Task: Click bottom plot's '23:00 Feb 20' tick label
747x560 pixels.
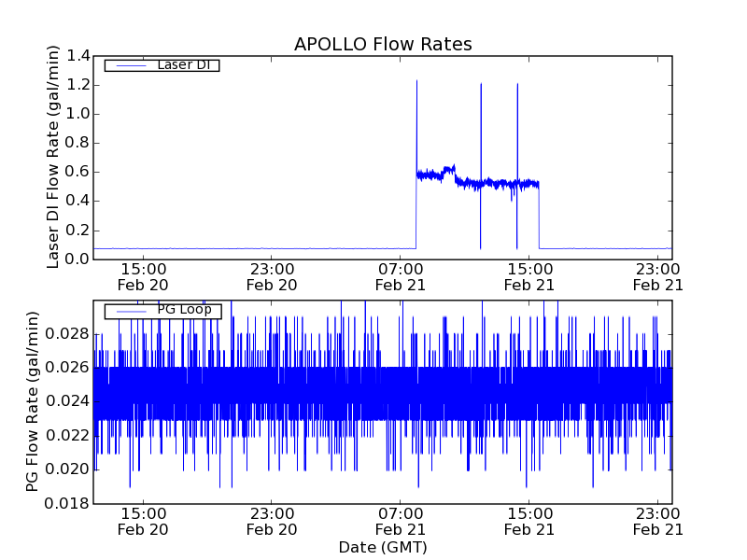Action: click(272, 522)
